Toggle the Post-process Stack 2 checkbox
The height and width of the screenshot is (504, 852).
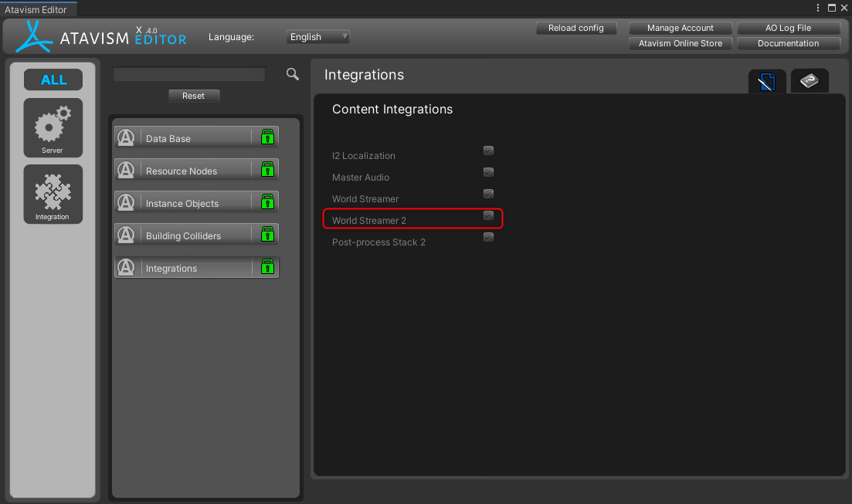point(488,237)
